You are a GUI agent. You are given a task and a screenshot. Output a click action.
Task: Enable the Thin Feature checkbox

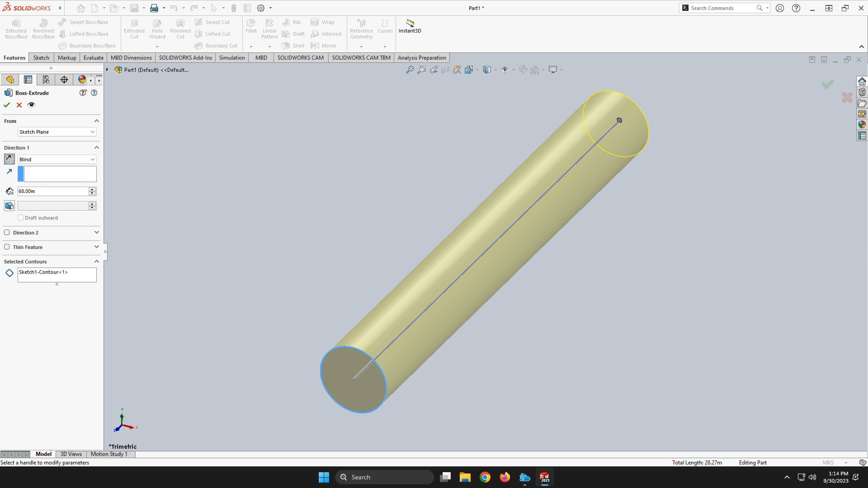(7, 247)
